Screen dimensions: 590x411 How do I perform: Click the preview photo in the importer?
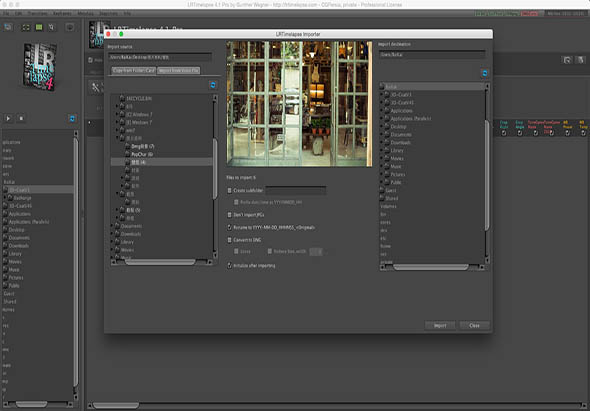pyautogui.click(x=299, y=104)
